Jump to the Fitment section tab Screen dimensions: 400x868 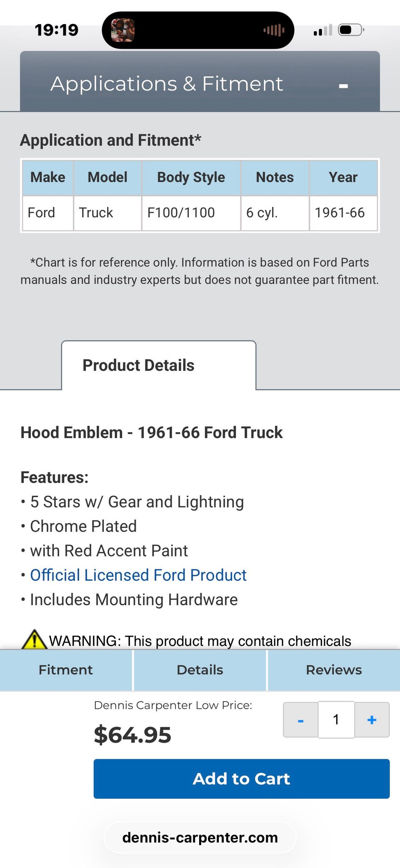pyautogui.click(x=66, y=670)
